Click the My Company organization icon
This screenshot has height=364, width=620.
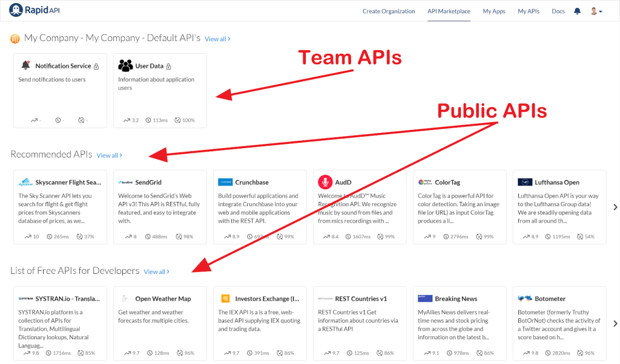pyautogui.click(x=15, y=39)
